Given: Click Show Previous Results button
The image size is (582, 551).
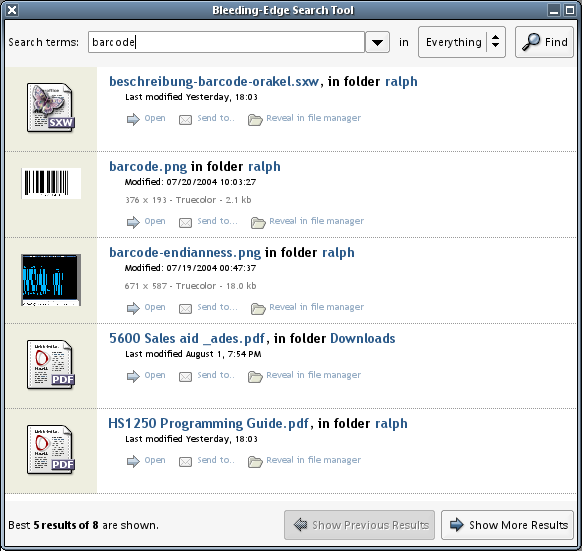Looking at the screenshot, I should (x=359, y=525).
